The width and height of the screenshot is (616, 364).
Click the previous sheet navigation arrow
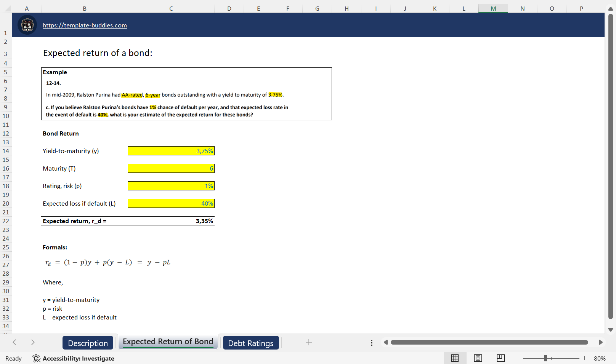tap(14, 342)
